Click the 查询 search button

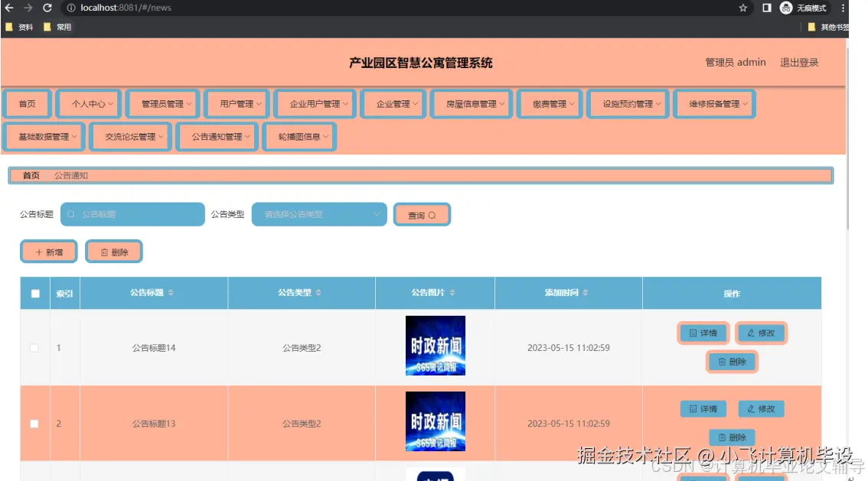tap(421, 214)
